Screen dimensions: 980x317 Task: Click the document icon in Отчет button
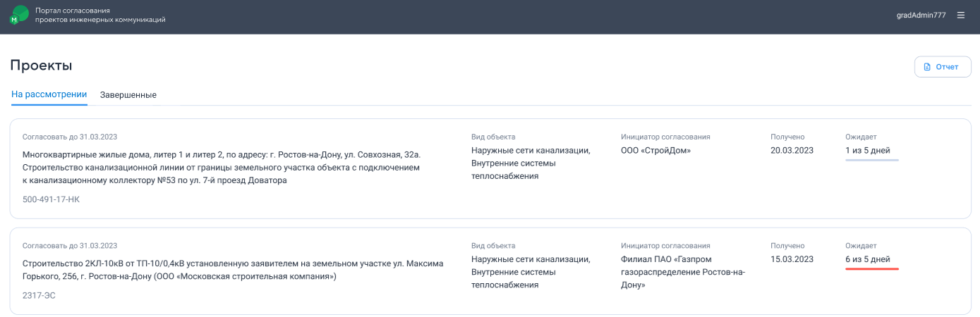pyautogui.click(x=927, y=67)
